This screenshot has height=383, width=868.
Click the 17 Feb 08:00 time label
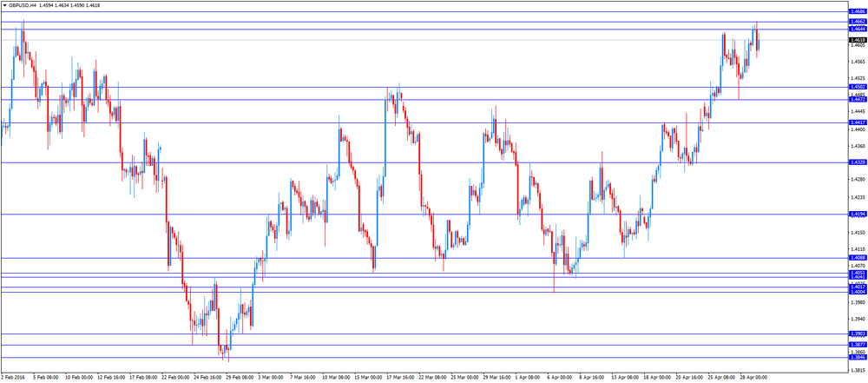coord(142,378)
